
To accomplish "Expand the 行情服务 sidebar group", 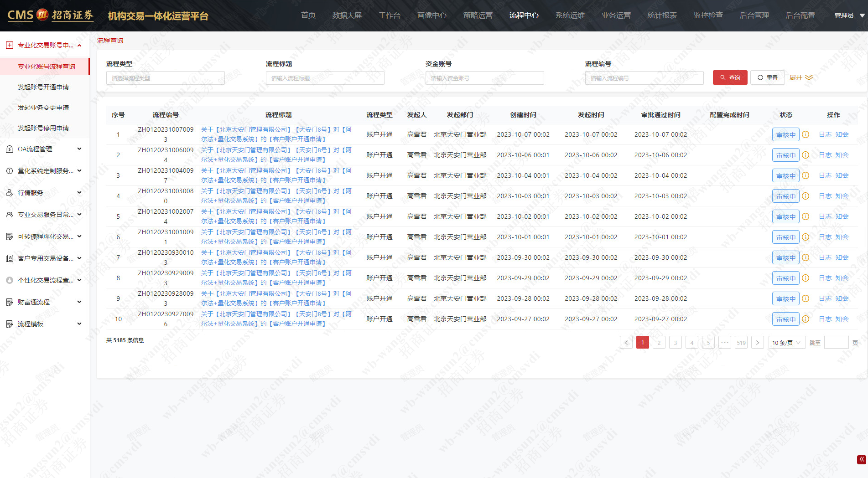I will [79, 193].
